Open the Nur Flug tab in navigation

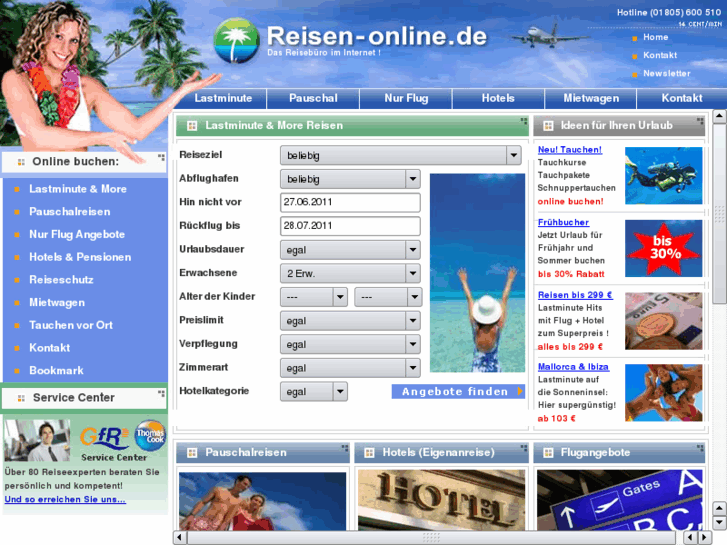(406, 98)
